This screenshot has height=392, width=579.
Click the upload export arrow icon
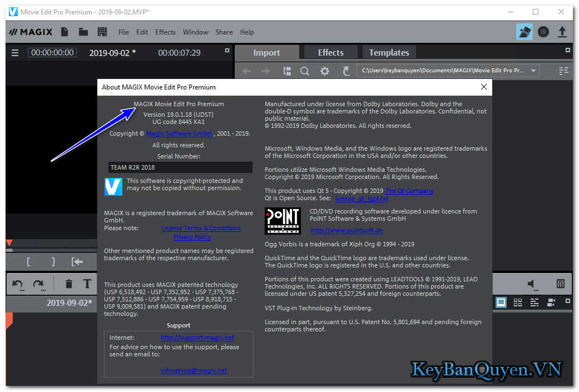tap(562, 32)
